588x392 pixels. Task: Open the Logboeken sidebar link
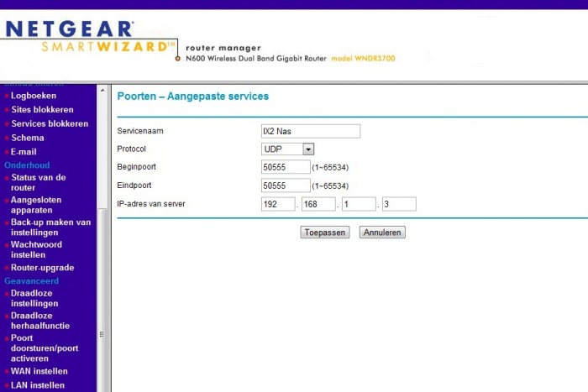34,96
